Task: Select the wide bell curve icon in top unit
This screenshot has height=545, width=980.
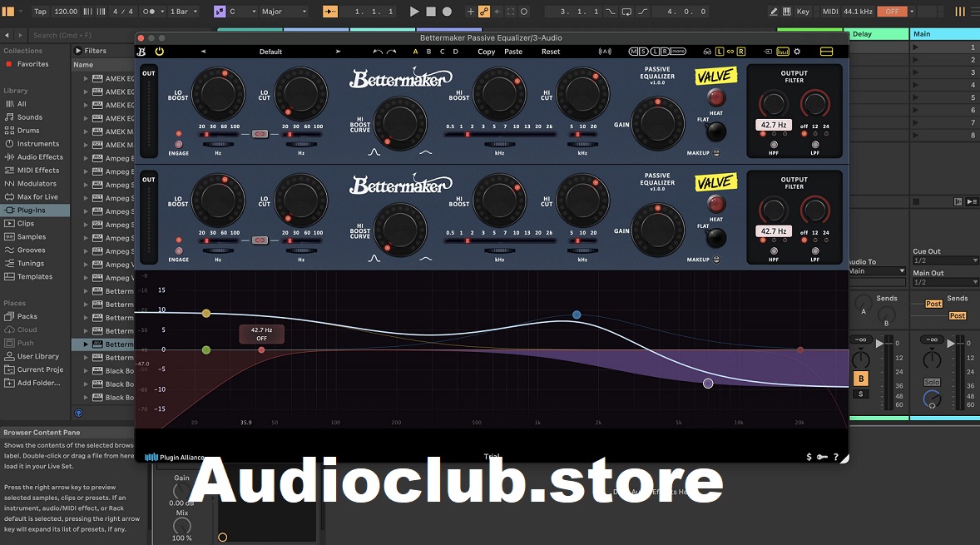Action: pyautogui.click(x=426, y=152)
